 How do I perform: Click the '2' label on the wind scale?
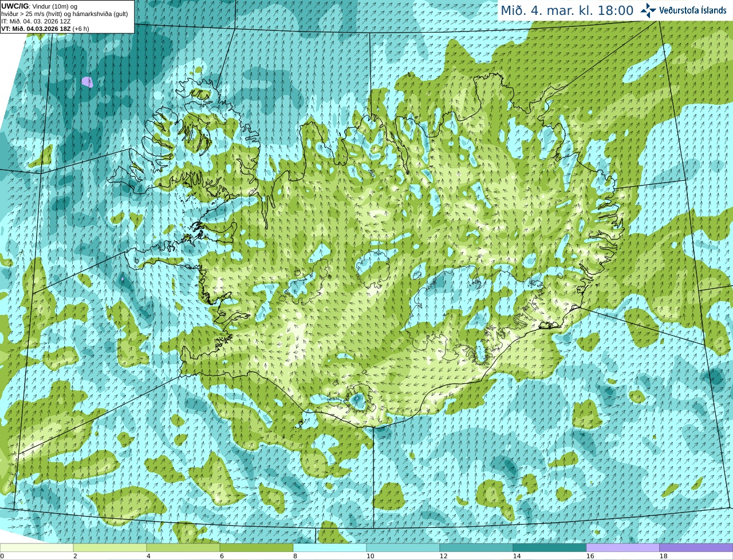click(x=75, y=556)
